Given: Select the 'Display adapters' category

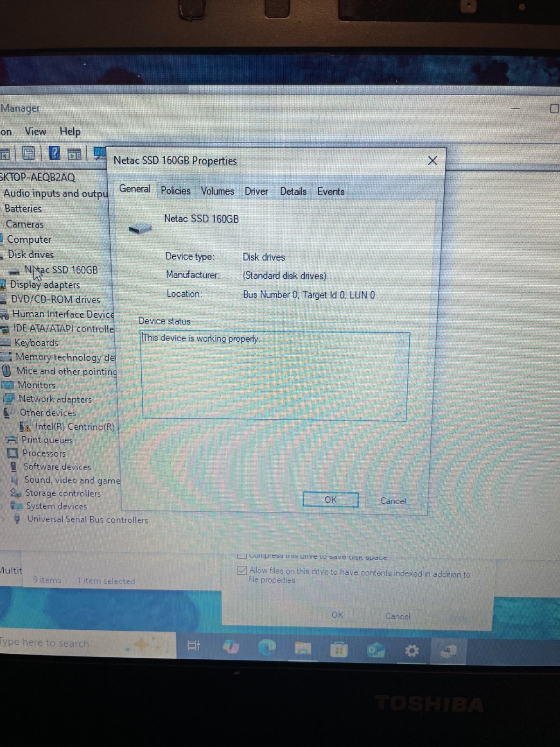Looking at the screenshot, I should pyautogui.click(x=45, y=285).
